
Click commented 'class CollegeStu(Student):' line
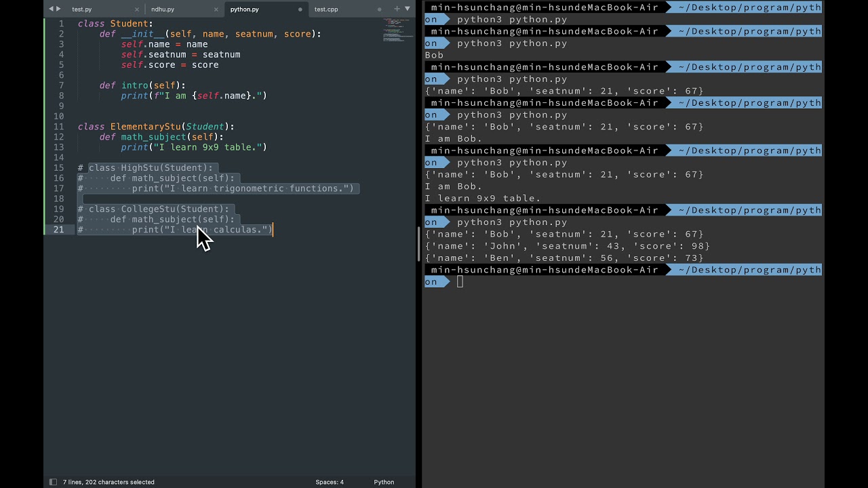tap(153, 209)
